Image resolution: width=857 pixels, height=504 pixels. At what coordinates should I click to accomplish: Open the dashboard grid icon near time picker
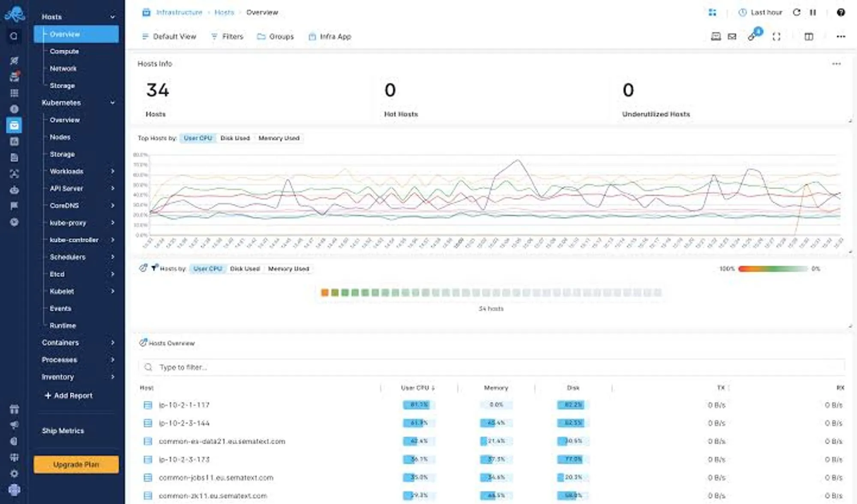712,12
